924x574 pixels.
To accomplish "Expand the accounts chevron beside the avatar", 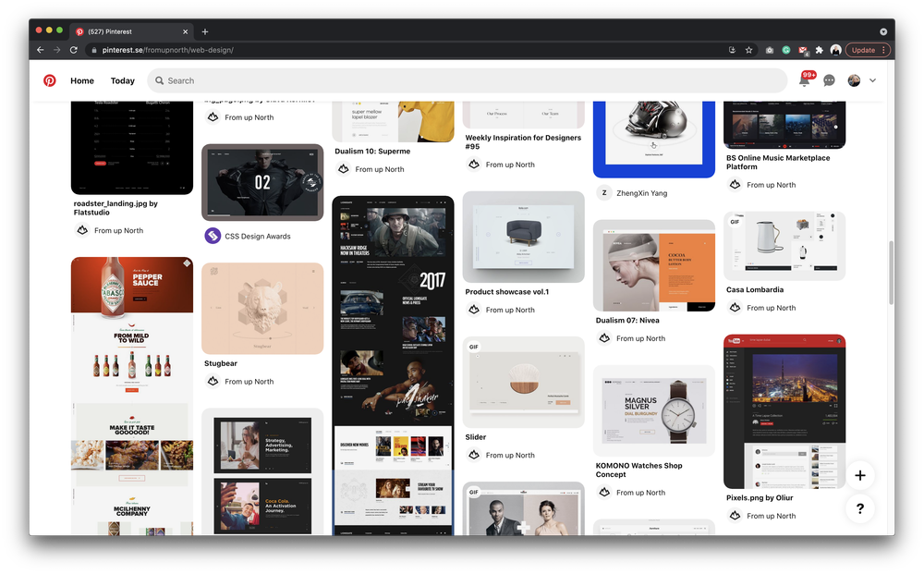I will 873,80.
